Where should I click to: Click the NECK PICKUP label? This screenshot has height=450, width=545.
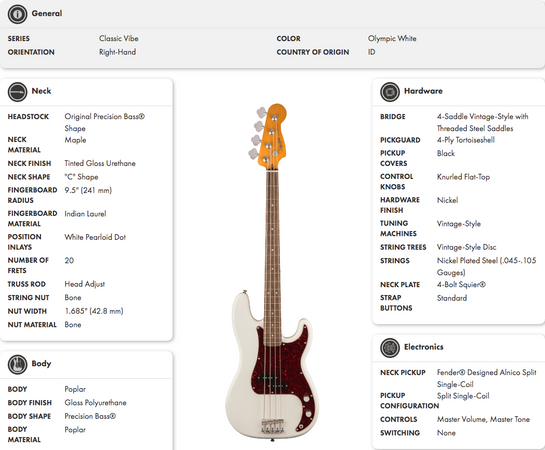coord(403,373)
